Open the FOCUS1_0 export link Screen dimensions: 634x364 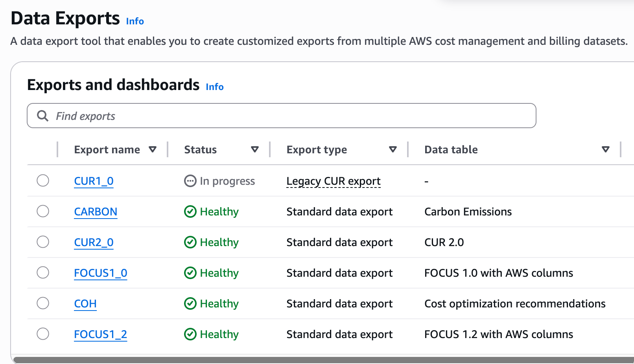(101, 273)
